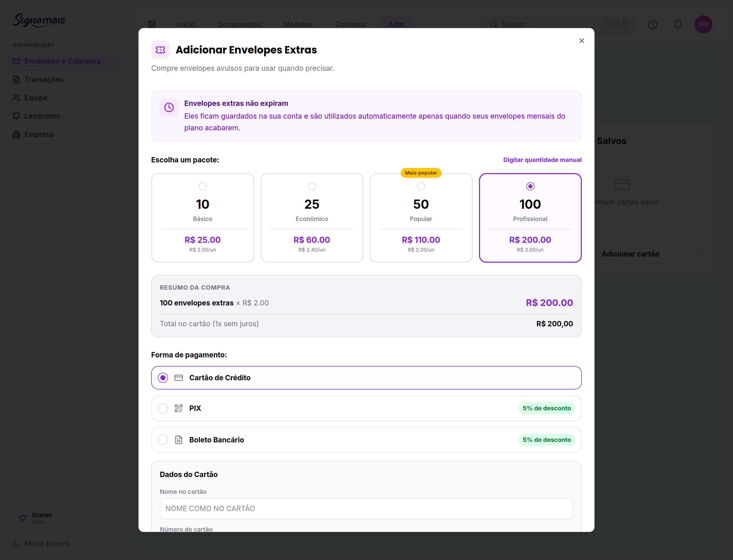Viewport: 733px width, 560px height.
Task: Select the 100 Profissional package radio
Action: click(x=530, y=186)
